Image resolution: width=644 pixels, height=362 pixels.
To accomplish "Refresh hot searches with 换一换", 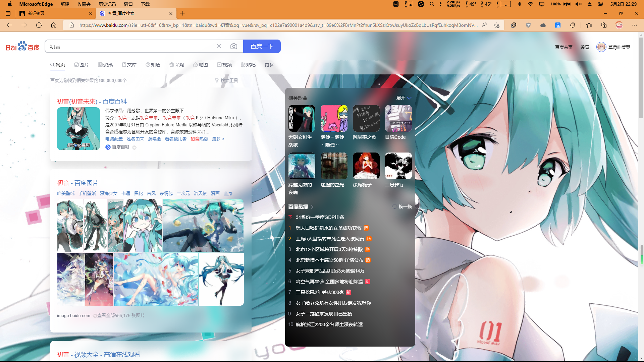I will (402, 207).
